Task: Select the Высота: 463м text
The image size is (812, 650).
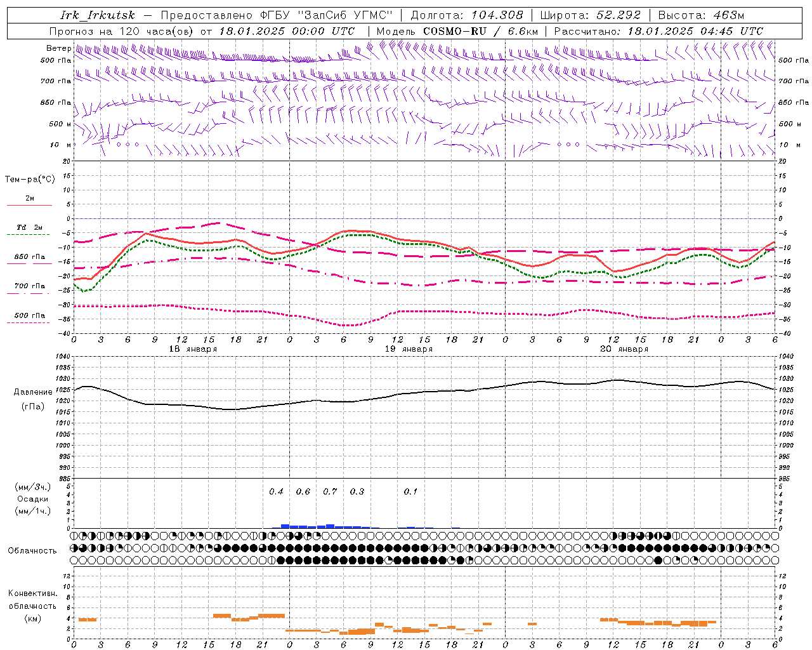Action: (x=701, y=15)
